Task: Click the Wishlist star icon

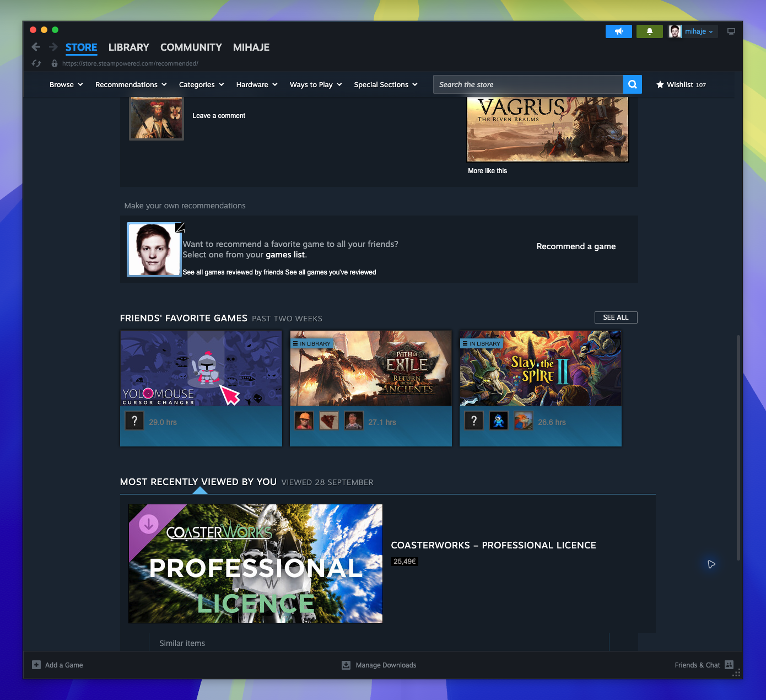Action: click(x=660, y=84)
